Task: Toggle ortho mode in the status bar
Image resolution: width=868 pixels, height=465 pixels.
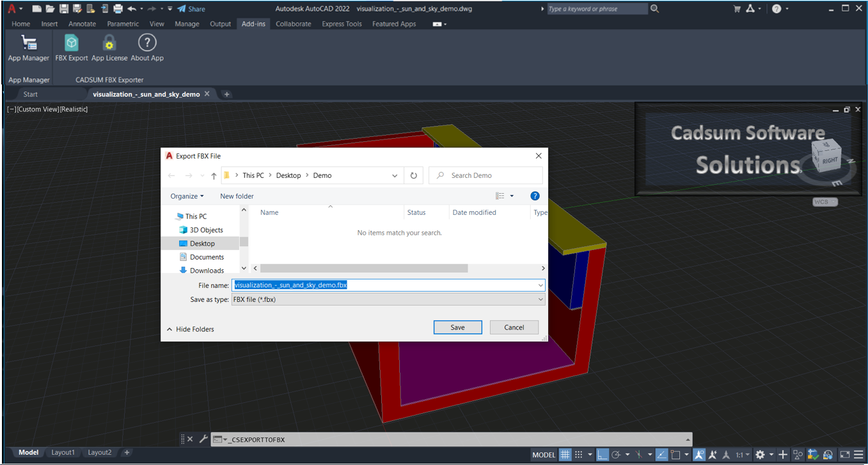Action: 602,454
